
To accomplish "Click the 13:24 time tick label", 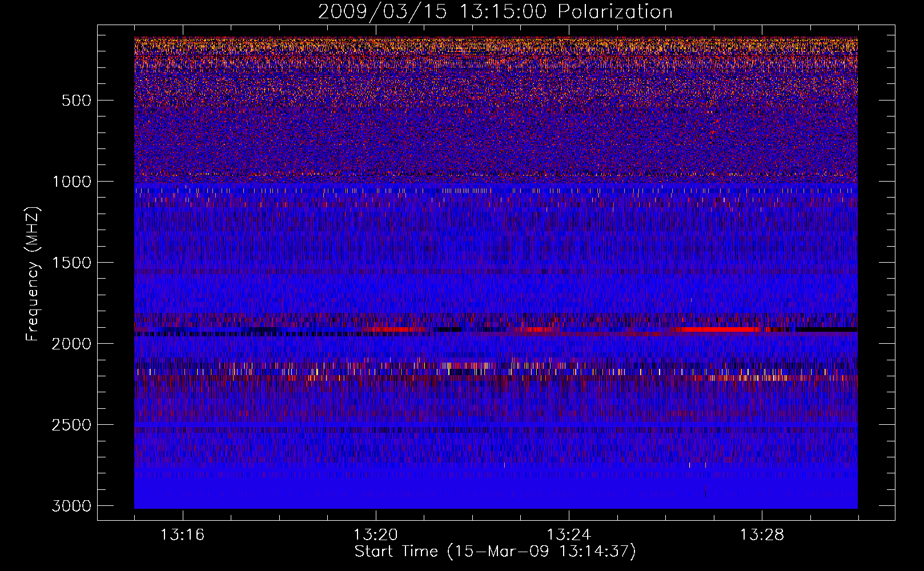I will point(569,535).
